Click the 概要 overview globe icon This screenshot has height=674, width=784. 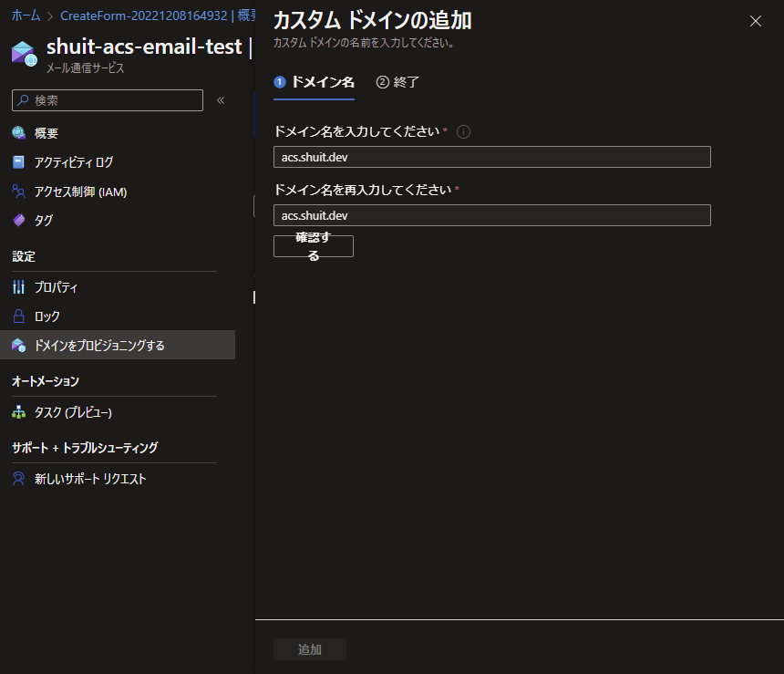pos(18,132)
